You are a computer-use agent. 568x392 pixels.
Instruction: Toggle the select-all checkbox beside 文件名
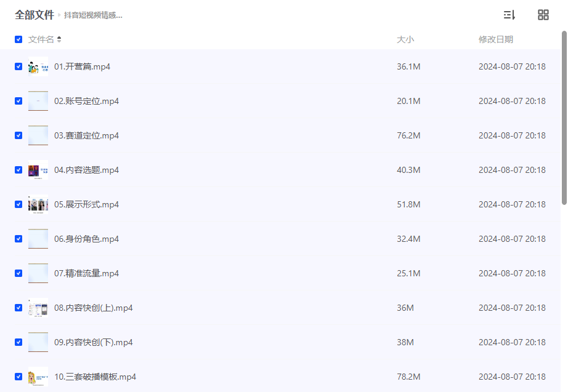click(18, 39)
